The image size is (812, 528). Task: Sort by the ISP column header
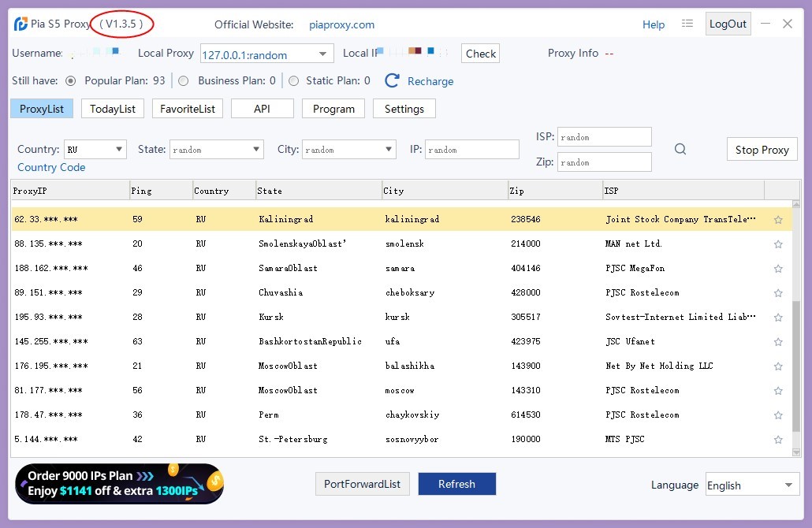pos(683,191)
